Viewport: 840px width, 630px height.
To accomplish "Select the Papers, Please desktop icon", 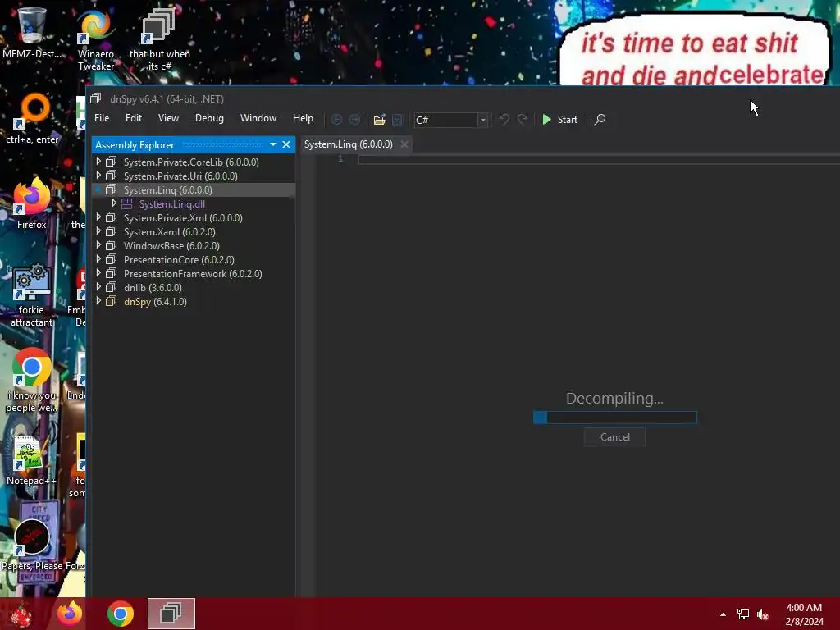I will (x=33, y=544).
